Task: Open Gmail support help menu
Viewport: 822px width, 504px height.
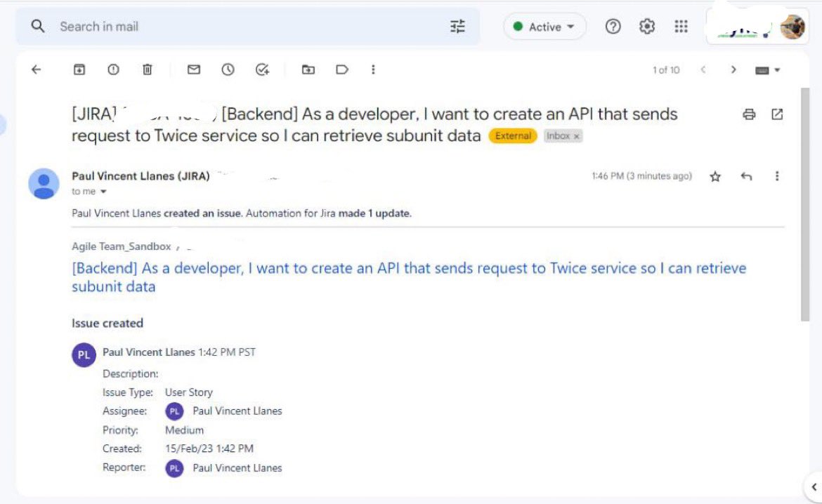Action: (x=613, y=26)
